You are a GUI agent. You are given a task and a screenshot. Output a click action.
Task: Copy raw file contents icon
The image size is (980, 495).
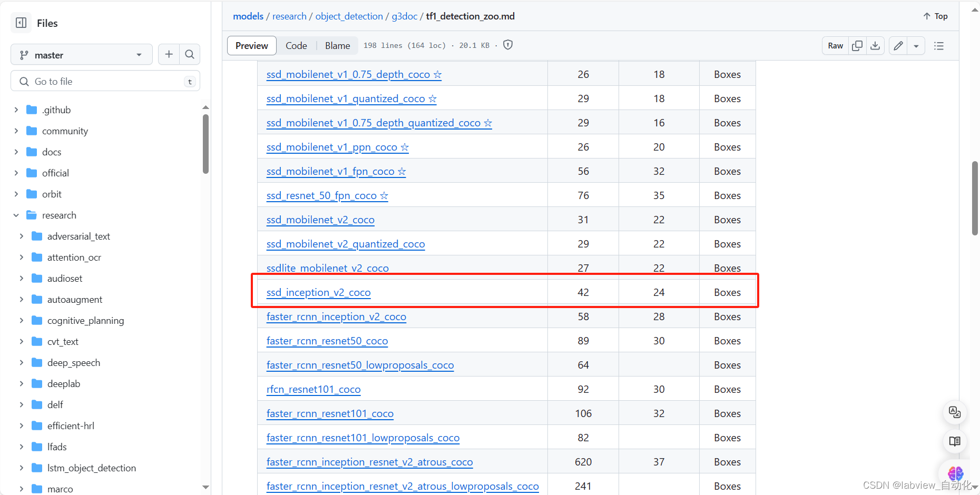coord(857,46)
